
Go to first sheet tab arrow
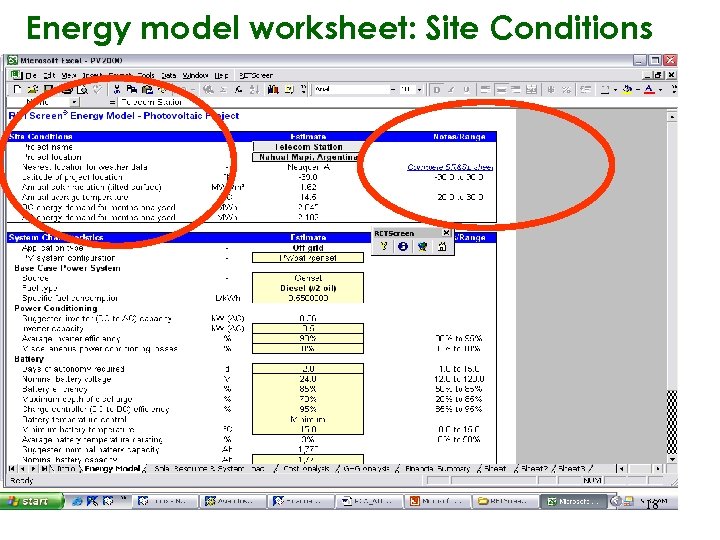click(x=11, y=469)
